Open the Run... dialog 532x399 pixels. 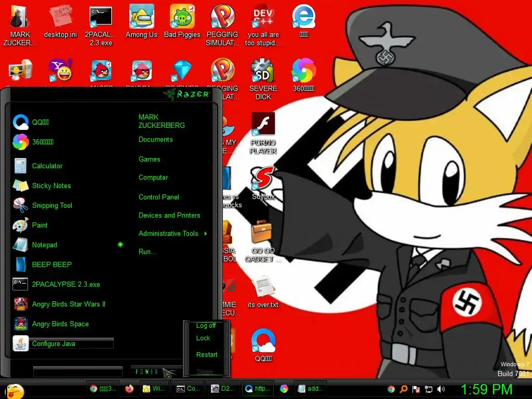147,252
